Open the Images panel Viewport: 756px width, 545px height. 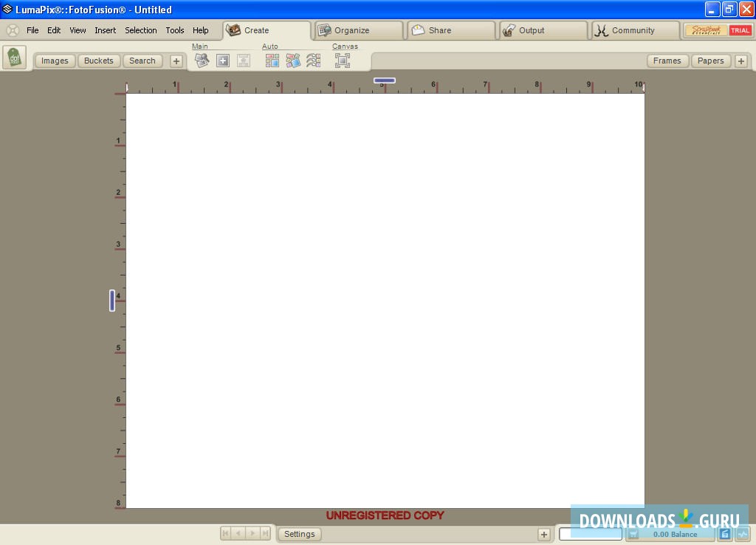click(55, 61)
